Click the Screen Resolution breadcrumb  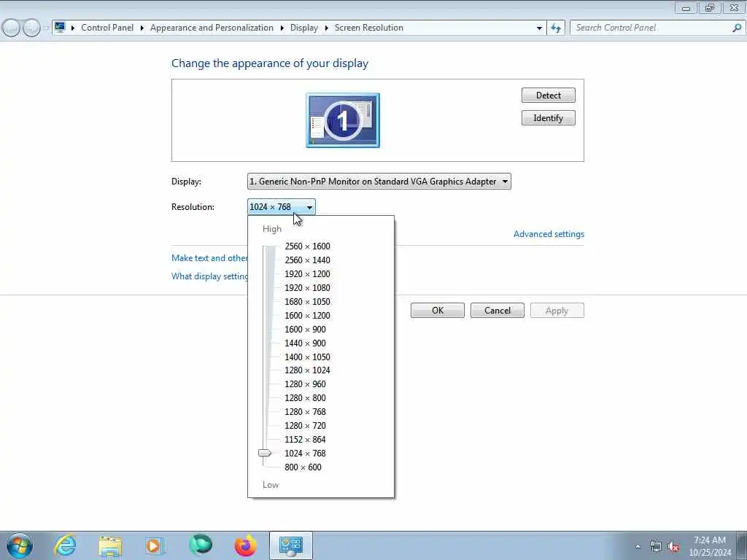click(368, 28)
